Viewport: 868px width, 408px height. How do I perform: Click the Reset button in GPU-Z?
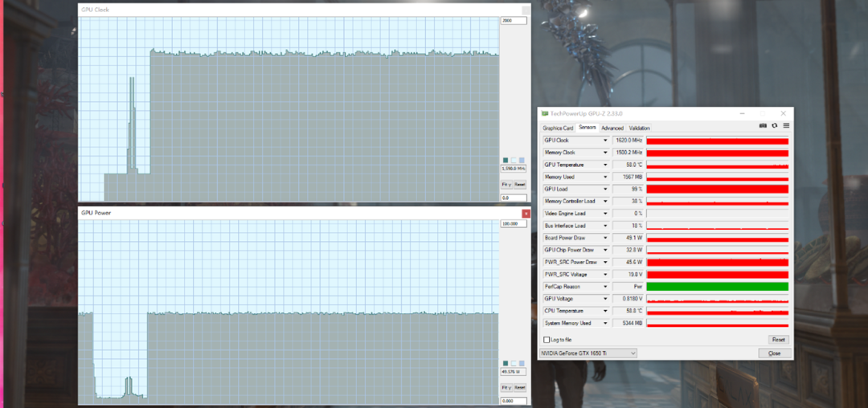click(x=778, y=340)
